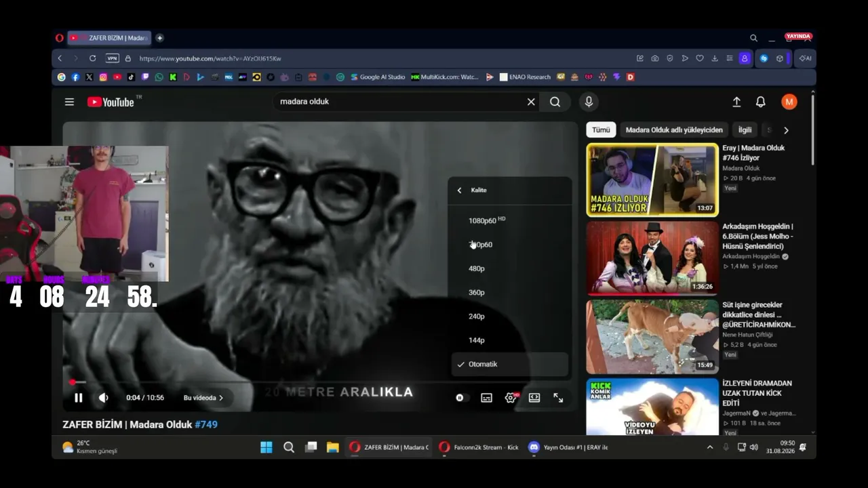This screenshot has width=868, height=488.
Task: Open the browser downloads icon
Action: click(x=715, y=58)
